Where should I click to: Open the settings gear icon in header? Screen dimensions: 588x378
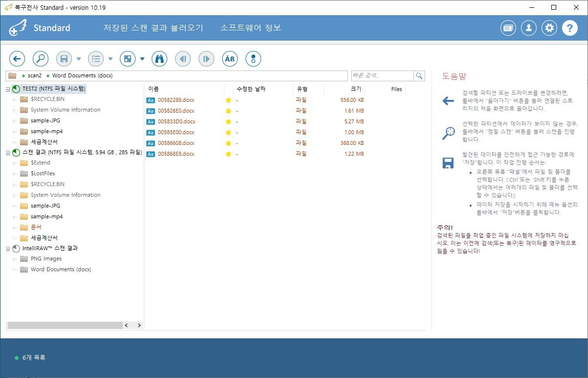(549, 28)
